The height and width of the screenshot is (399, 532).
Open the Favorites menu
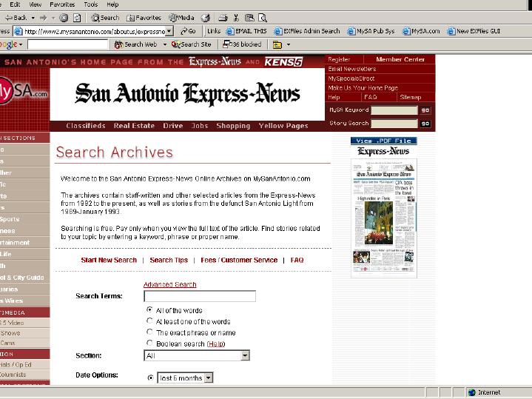pos(62,4)
